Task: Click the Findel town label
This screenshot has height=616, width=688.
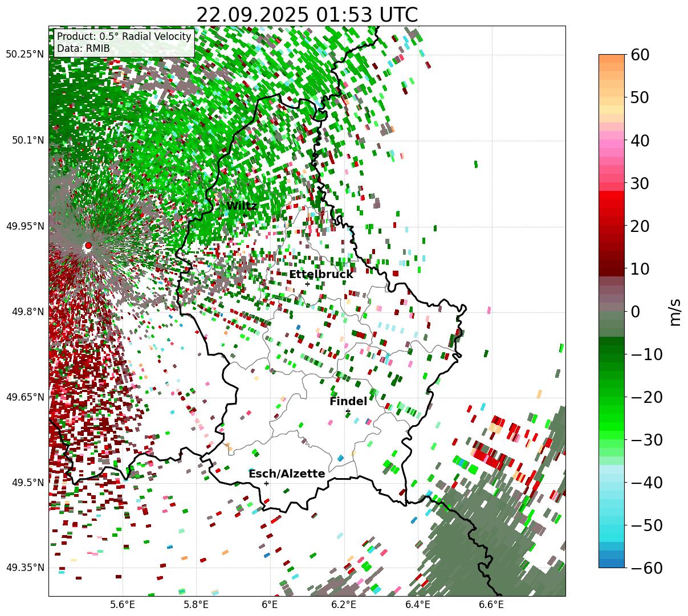Action: [x=348, y=401]
